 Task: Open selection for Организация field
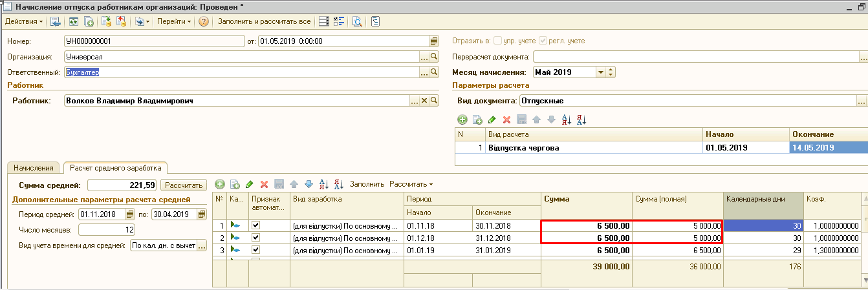pyautogui.click(x=425, y=56)
